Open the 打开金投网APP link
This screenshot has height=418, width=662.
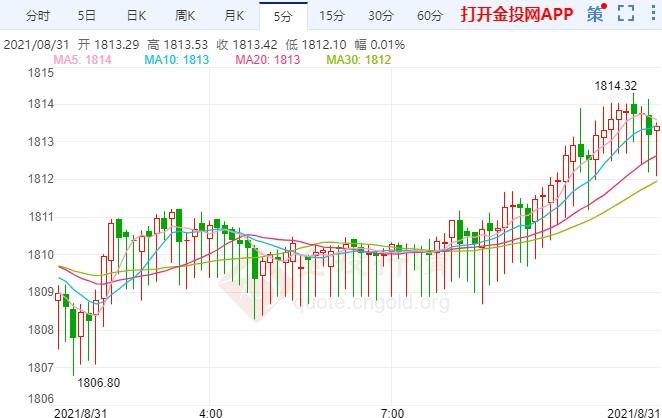pyautogui.click(x=517, y=14)
